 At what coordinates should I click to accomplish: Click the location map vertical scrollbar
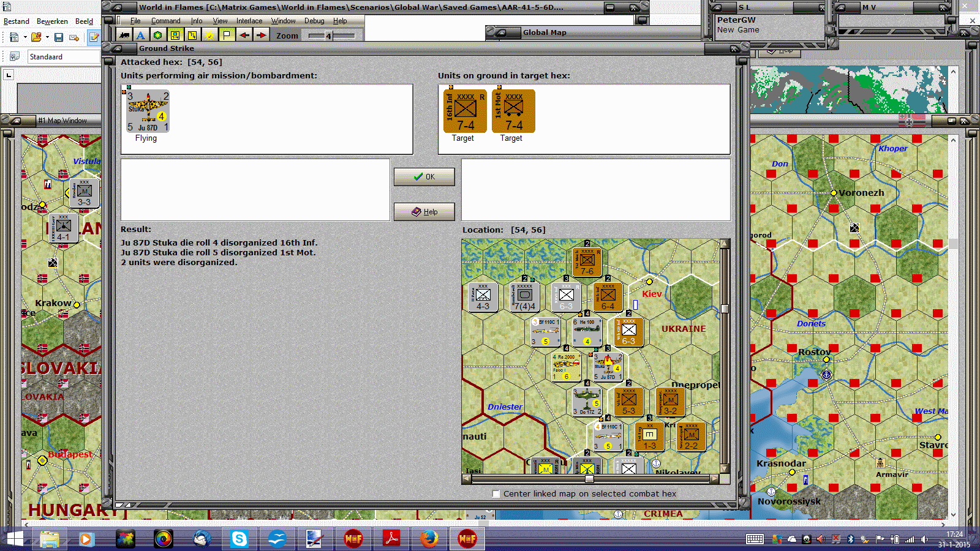coord(725,356)
